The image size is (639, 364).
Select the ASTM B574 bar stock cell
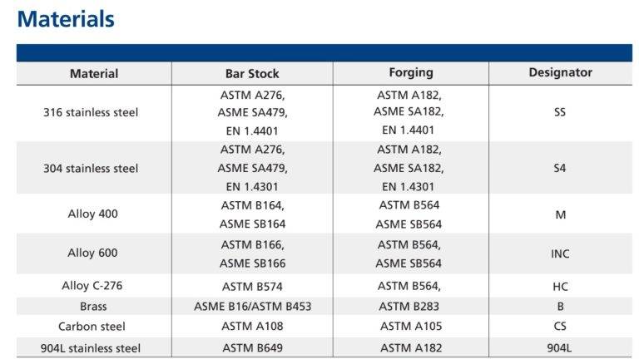pyautogui.click(x=252, y=286)
